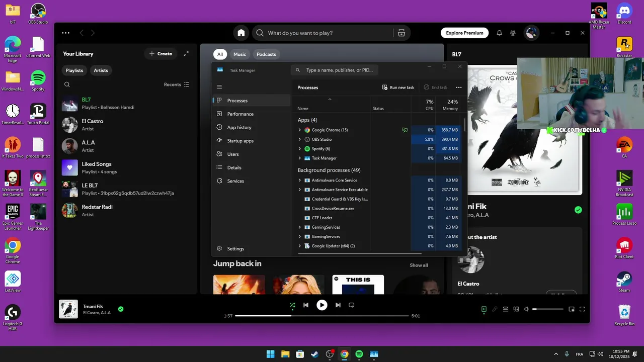The image size is (644, 362).
Task: Mute Spotify volume speaker icon
Action: (526, 309)
